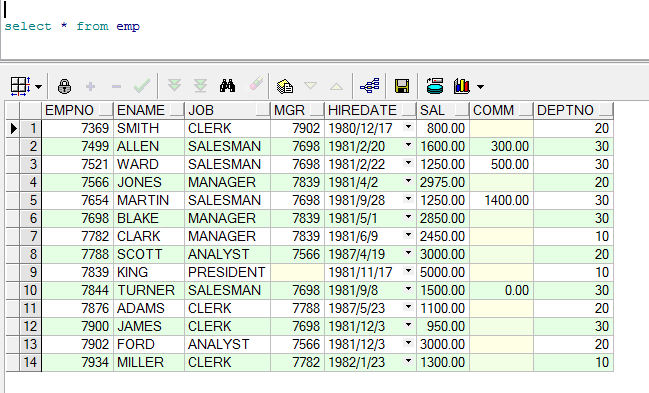Open HIREDATE dropdown for ALLEN row
This screenshot has height=393, width=649.
[x=409, y=145]
